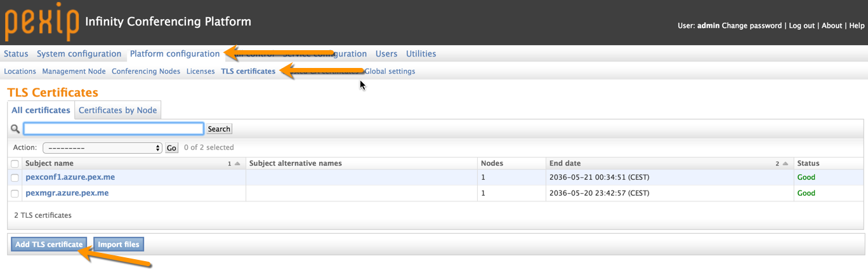This screenshot has width=868, height=270.
Task: Sort by Nodes column header
Action: (x=492, y=163)
